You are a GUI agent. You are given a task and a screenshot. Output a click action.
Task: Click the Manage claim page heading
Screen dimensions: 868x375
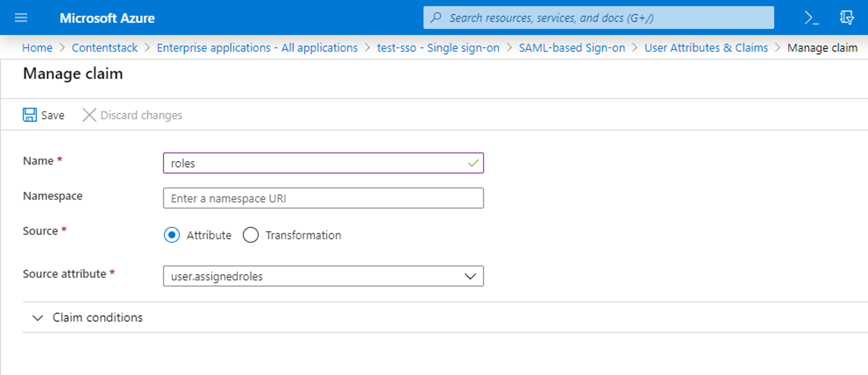pos(73,74)
